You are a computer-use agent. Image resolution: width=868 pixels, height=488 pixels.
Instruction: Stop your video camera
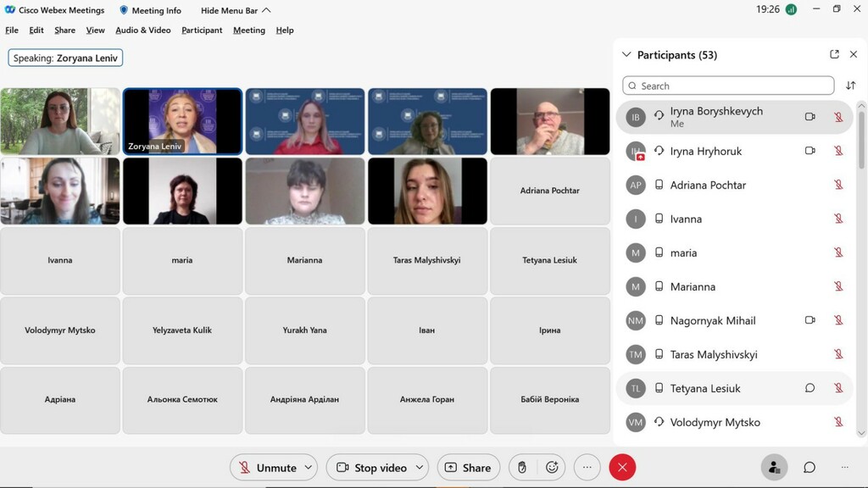coord(371,468)
